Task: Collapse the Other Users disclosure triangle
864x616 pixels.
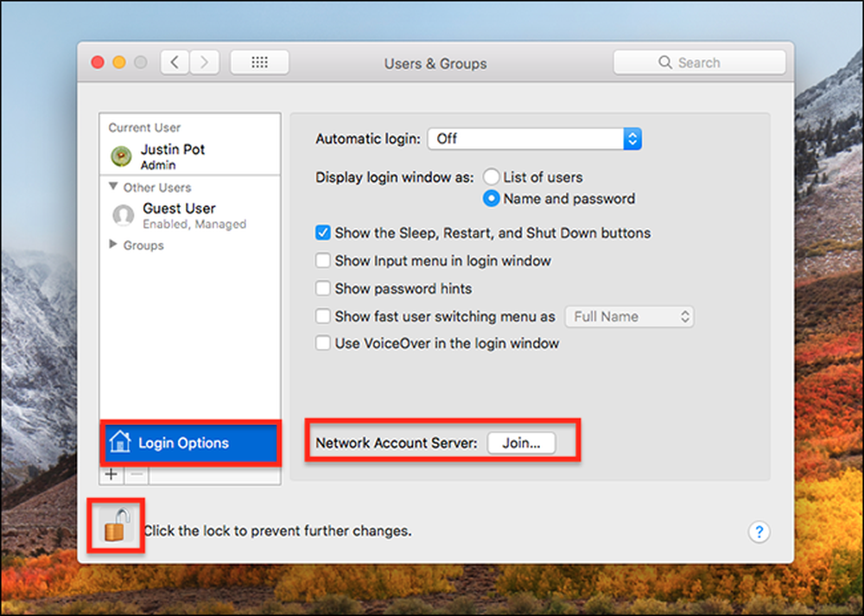Action: [x=113, y=187]
